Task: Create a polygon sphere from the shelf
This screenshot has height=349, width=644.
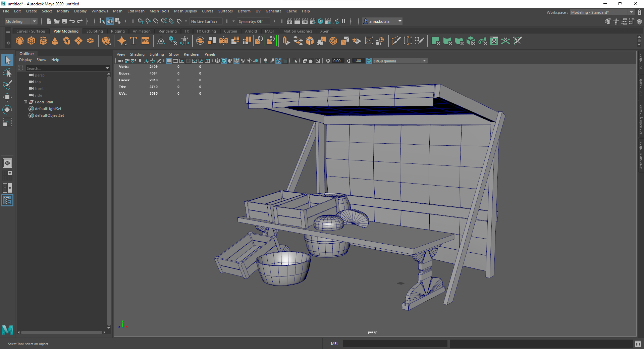Action: (x=20, y=41)
